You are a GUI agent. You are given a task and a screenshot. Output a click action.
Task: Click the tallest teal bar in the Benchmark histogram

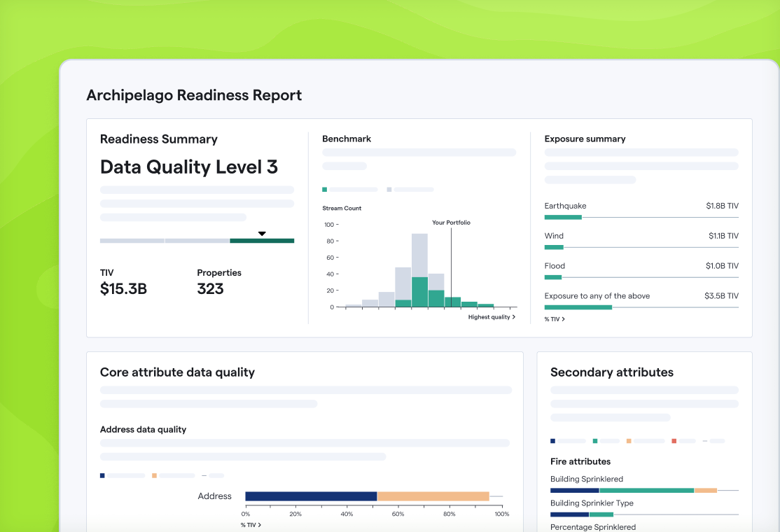point(419,292)
